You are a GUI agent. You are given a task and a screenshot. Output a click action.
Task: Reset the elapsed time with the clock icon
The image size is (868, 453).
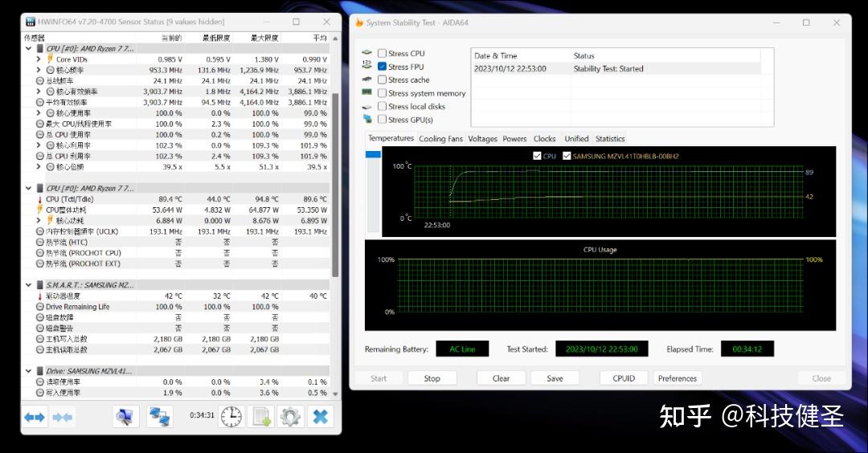click(x=231, y=417)
